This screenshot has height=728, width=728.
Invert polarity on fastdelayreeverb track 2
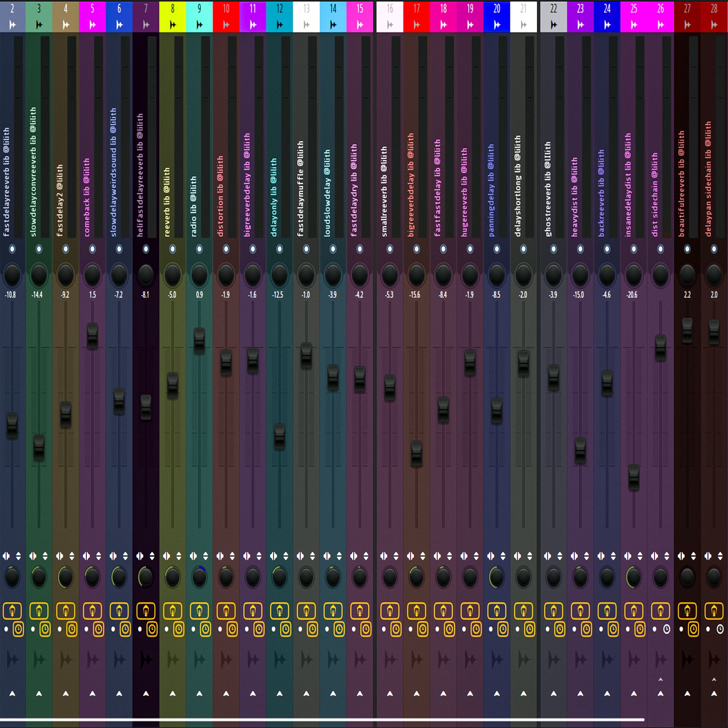coord(18,556)
